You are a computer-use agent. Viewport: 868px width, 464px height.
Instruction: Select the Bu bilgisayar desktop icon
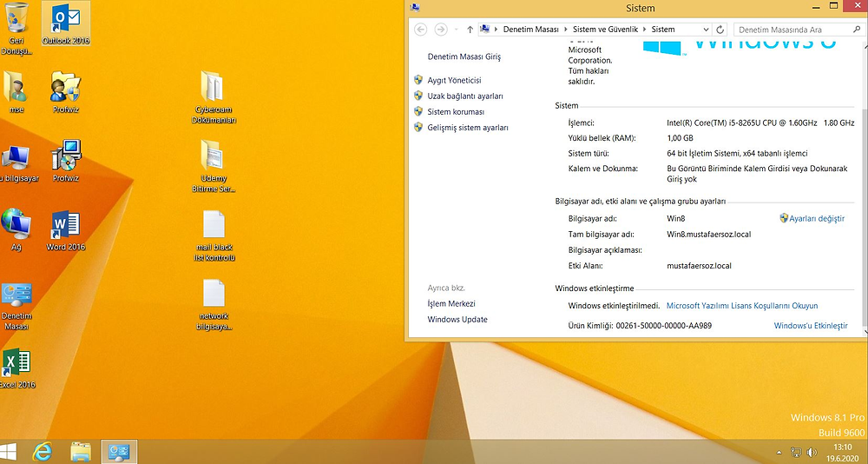click(16, 163)
